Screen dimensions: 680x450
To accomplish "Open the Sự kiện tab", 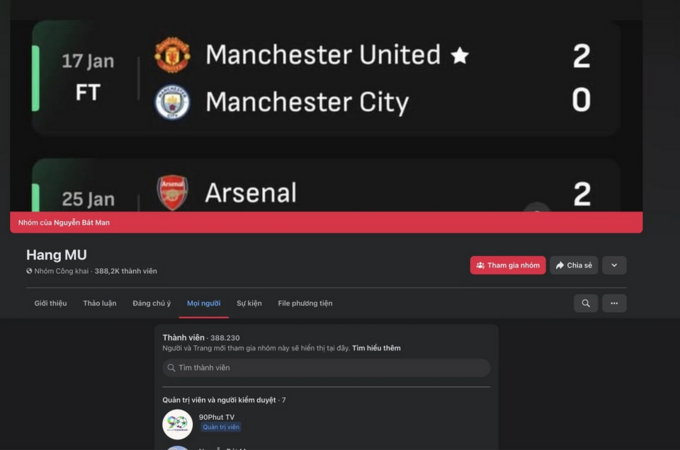I will point(249,303).
